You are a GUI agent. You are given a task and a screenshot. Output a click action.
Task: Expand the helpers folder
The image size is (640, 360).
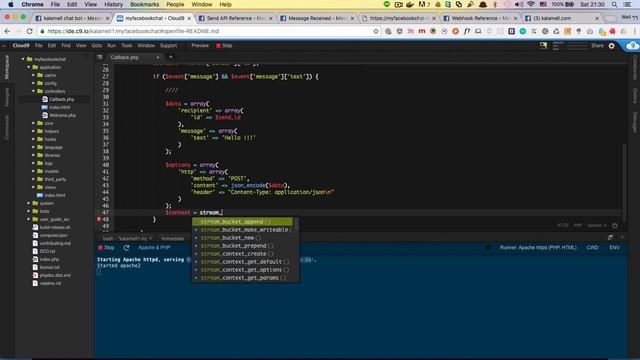[x=33, y=131]
